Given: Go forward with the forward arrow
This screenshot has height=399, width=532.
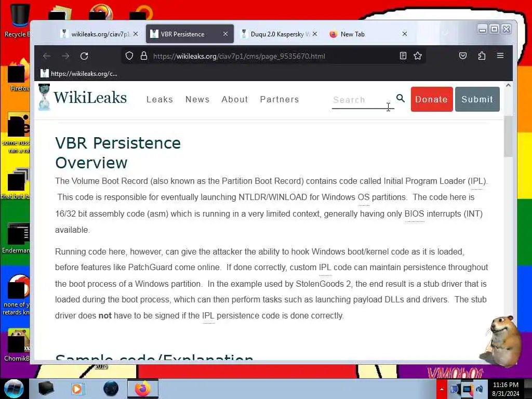Looking at the screenshot, I should pos(65,56).
